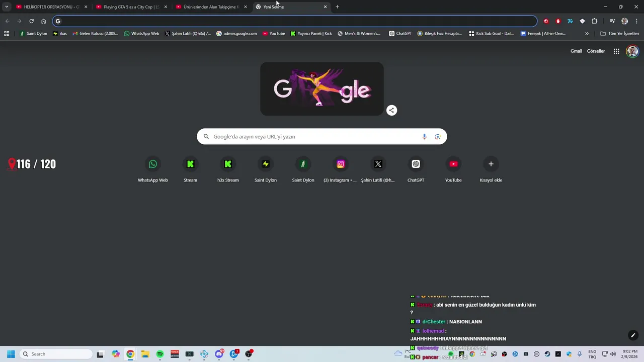Focus the Chrome address bar
The height and width of the screenshot is (362, 644).
click(295, 21)
